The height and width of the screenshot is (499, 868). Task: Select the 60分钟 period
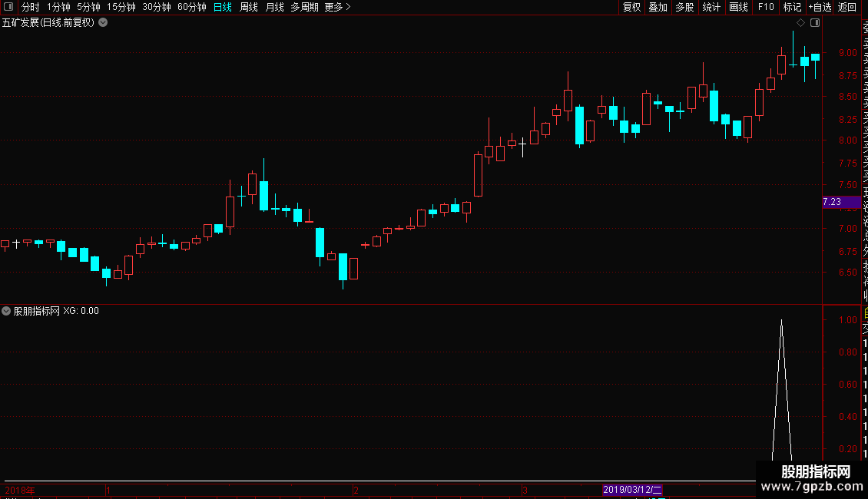pyautogui.click(x=192, y=7)
